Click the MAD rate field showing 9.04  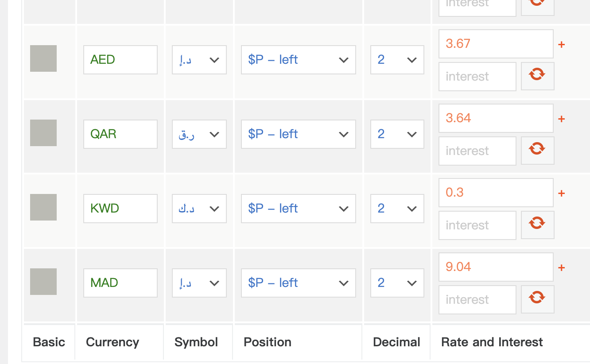(496, 267)
